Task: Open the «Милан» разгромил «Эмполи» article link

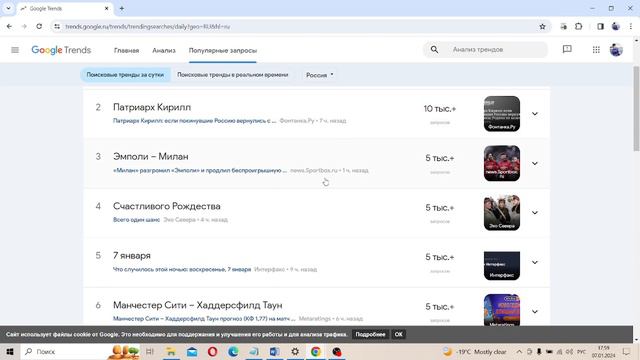Action: coord(200,170)
